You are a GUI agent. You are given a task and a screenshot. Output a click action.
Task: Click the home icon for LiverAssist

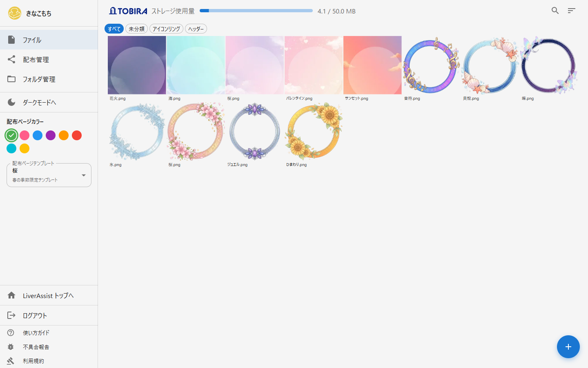(x=11, y=295)
